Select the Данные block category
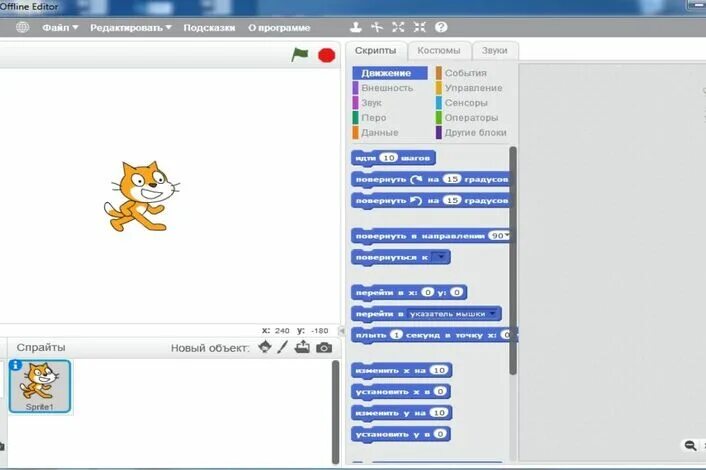706x470 pixels. [x=376, y=132]
